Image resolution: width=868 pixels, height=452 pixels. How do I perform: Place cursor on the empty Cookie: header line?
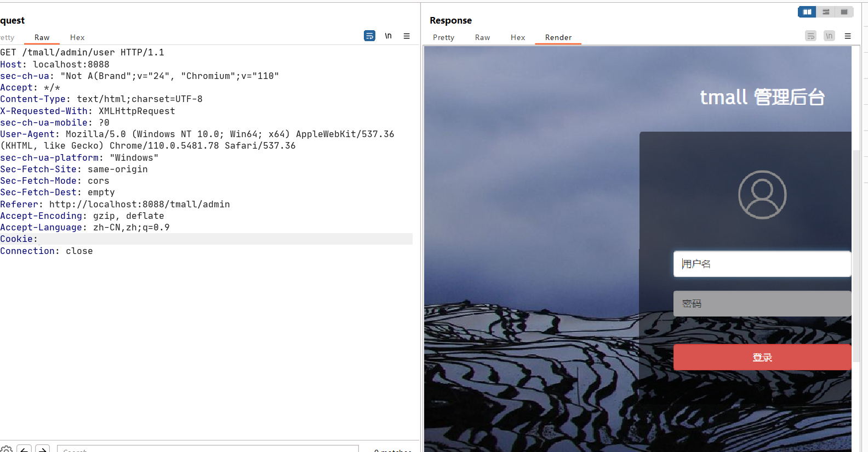206,239
